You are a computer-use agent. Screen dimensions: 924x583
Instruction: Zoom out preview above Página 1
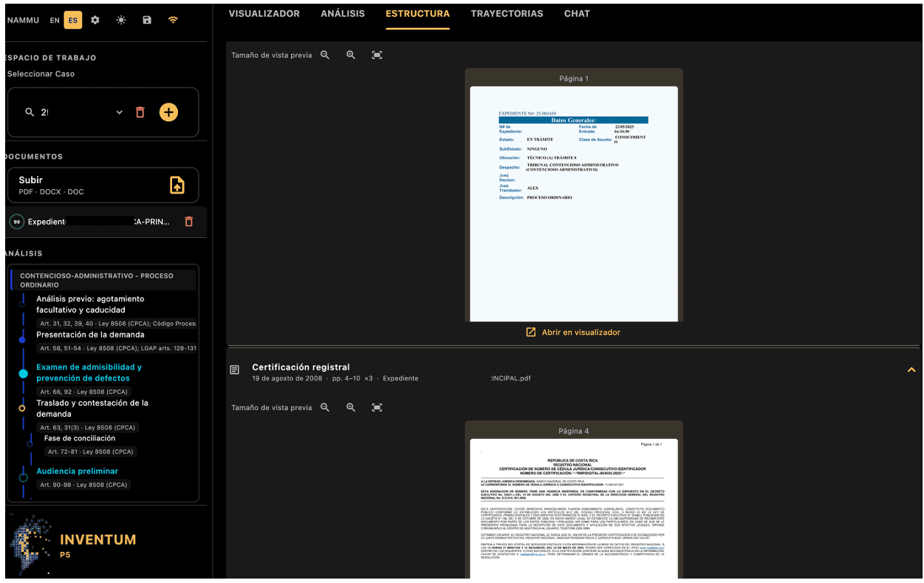coord(325,55)
